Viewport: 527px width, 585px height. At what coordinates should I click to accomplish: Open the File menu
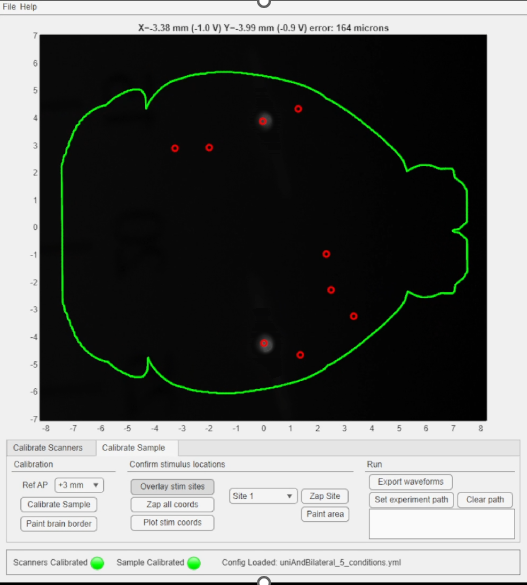click(x=9, y=7)
